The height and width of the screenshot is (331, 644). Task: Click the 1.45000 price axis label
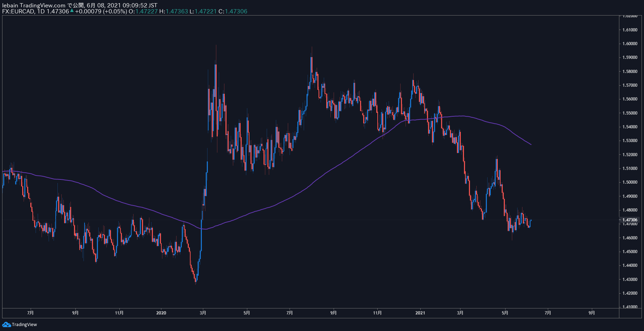click(x=630, y=252)
